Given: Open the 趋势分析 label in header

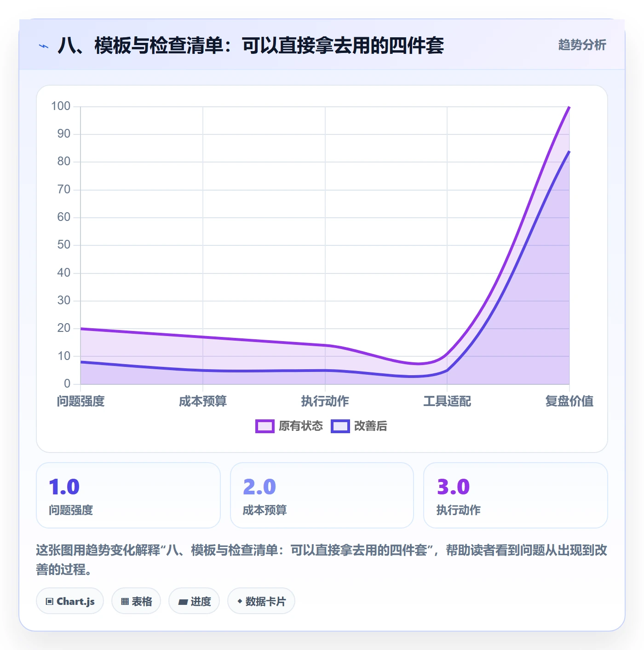Looking at the screenshot, I should tap(582, 45).
